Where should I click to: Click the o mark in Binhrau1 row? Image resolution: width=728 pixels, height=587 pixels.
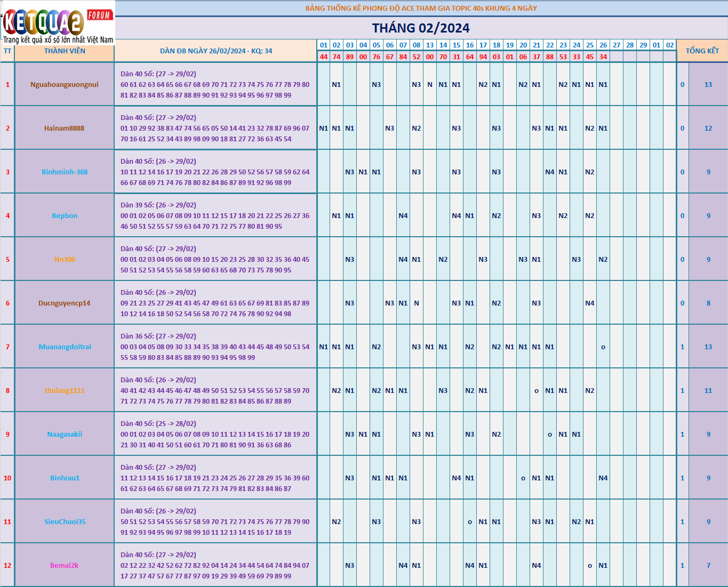[523, 478]
